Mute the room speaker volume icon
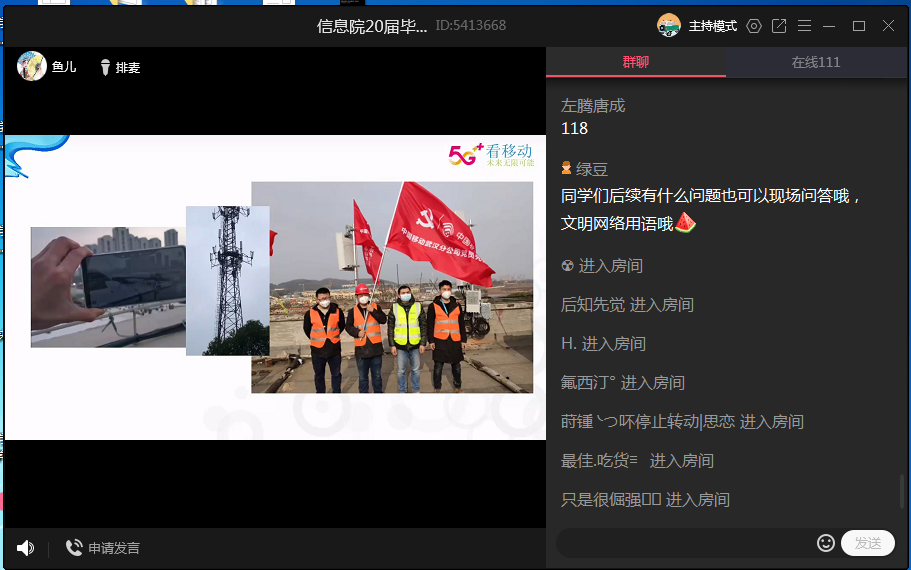 pos(25,548)
